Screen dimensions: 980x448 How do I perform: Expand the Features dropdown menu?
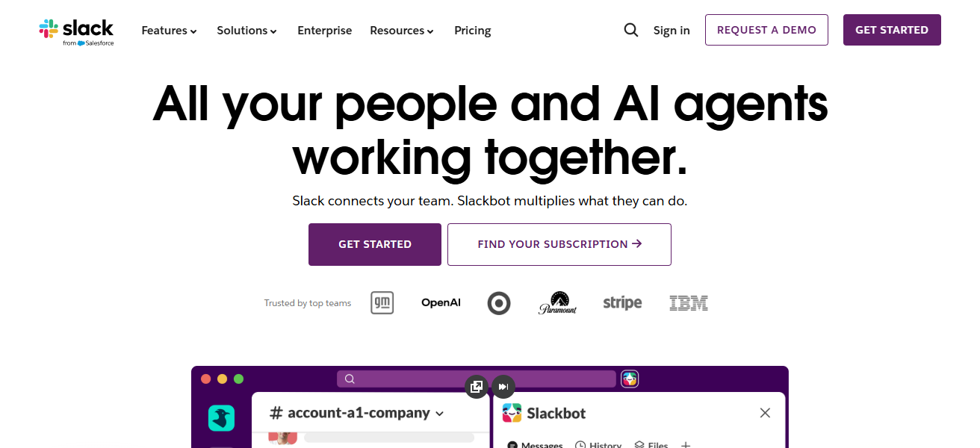(x=169, y=31)
